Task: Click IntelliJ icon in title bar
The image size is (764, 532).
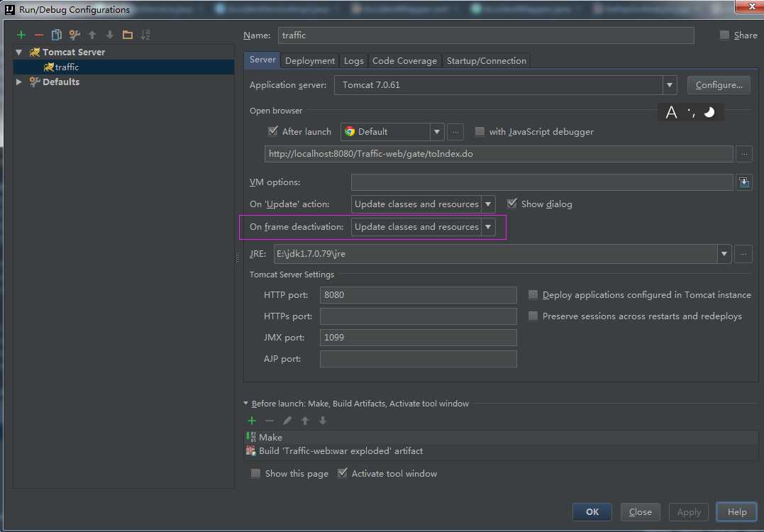Action: coord(10,9)
